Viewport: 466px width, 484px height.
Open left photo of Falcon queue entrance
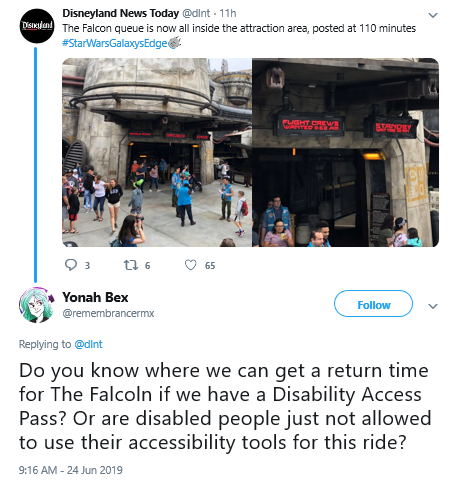[157, 153]
